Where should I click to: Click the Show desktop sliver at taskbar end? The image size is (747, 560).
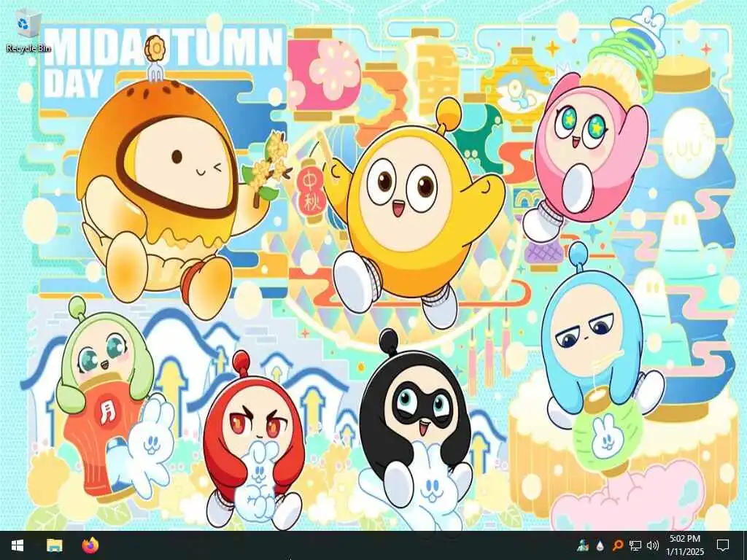[745, 545]
